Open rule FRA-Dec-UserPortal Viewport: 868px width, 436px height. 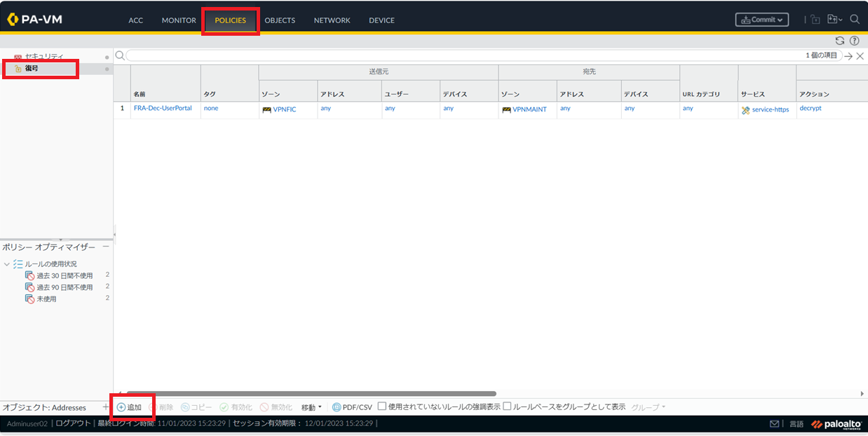(x=163, y=109)
